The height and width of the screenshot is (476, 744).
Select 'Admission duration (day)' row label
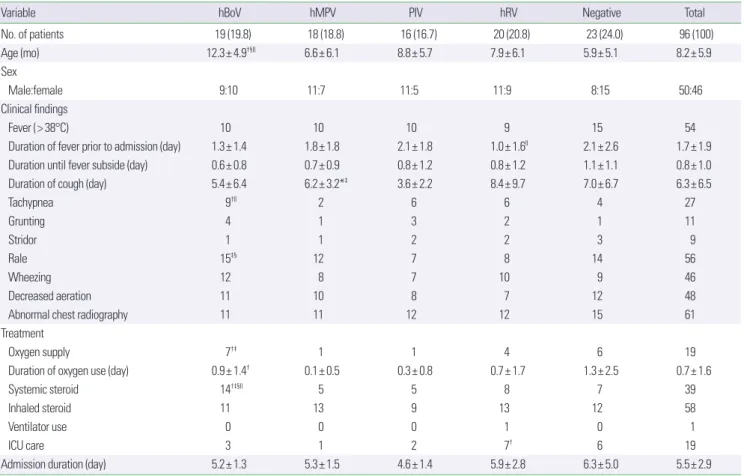pos(53,464)
